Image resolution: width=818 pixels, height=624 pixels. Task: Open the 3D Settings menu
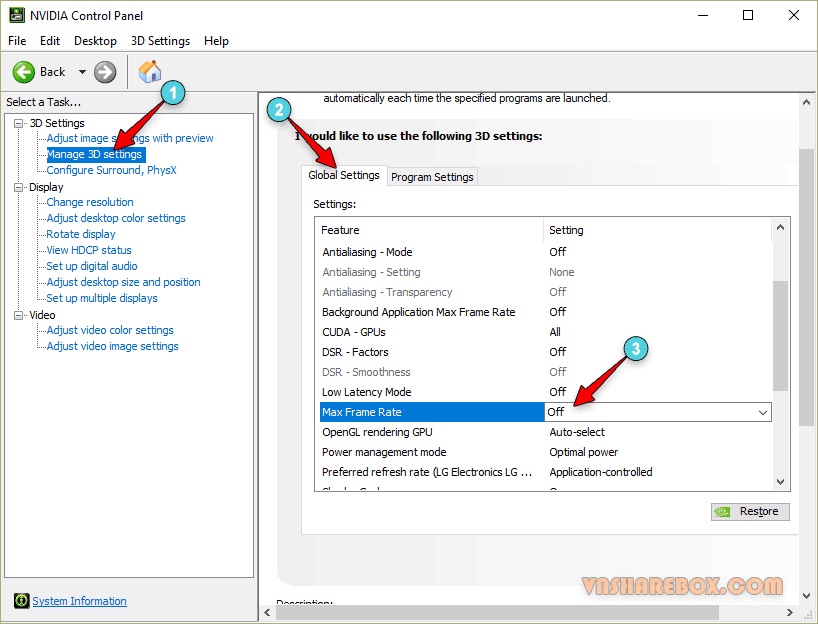(x=160, y=41)
